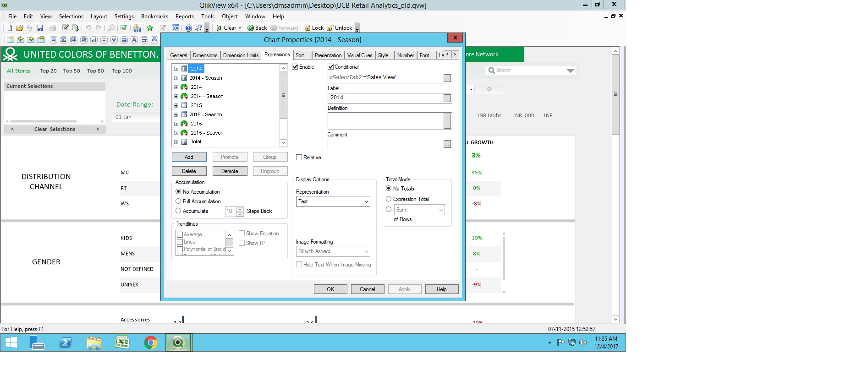Create a Current Selections Box check icon
The height and width of the screenshot is (391, 868).
pos(114,40)
